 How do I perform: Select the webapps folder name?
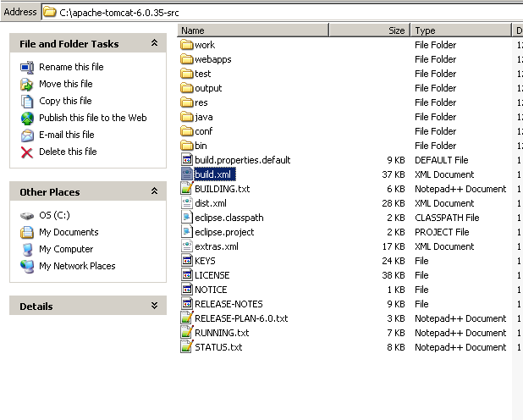(212, 59)
